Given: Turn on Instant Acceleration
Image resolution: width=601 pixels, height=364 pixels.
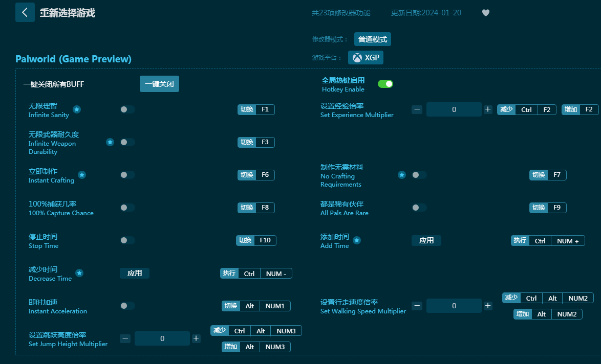Looking at the screenshot, I should (127, 306).
